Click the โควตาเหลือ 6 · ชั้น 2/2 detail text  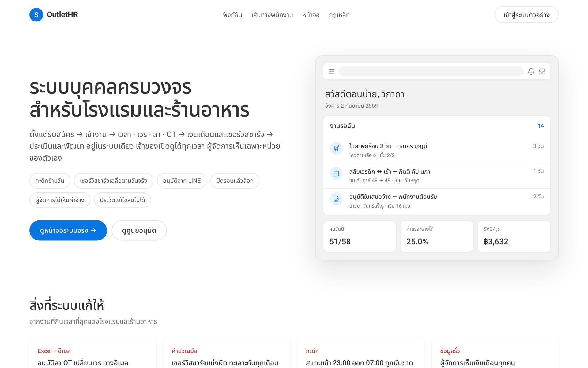click(x=372, y=155)
